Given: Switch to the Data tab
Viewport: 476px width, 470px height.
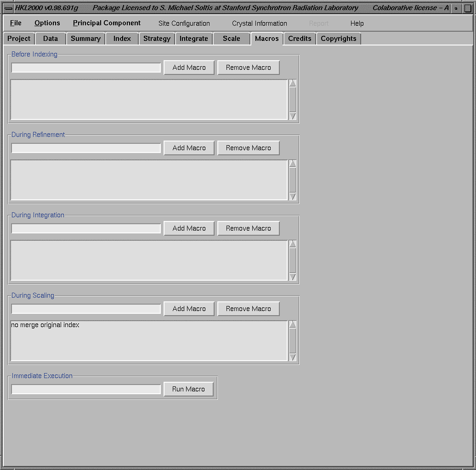Looking at the screenshot, I should (51, 39).
